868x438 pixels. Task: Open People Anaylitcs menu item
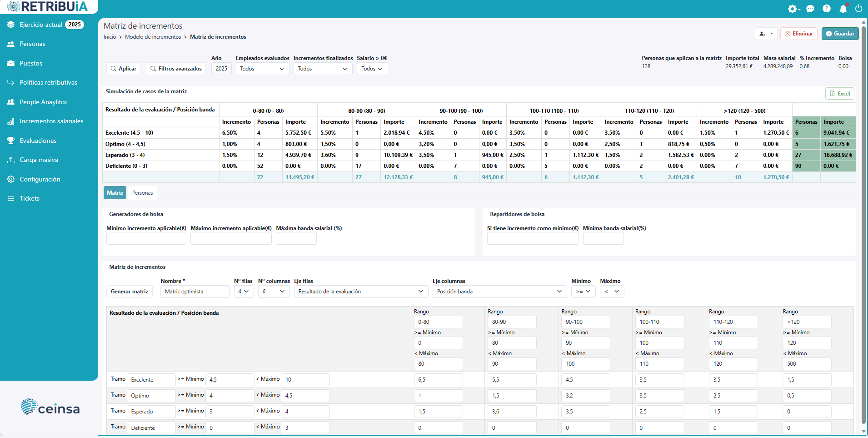tap(43, 102)
